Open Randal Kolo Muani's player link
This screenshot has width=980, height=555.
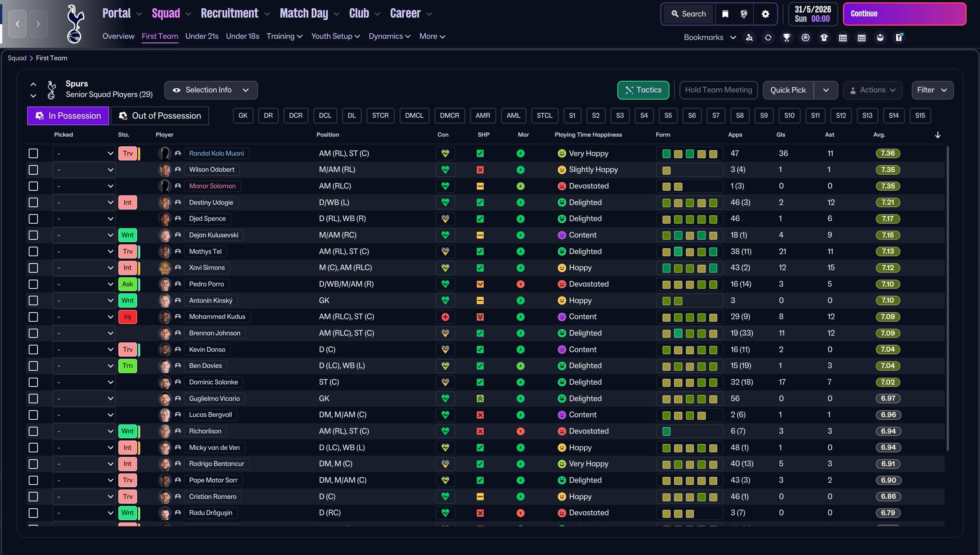click(x=216, y=154)
